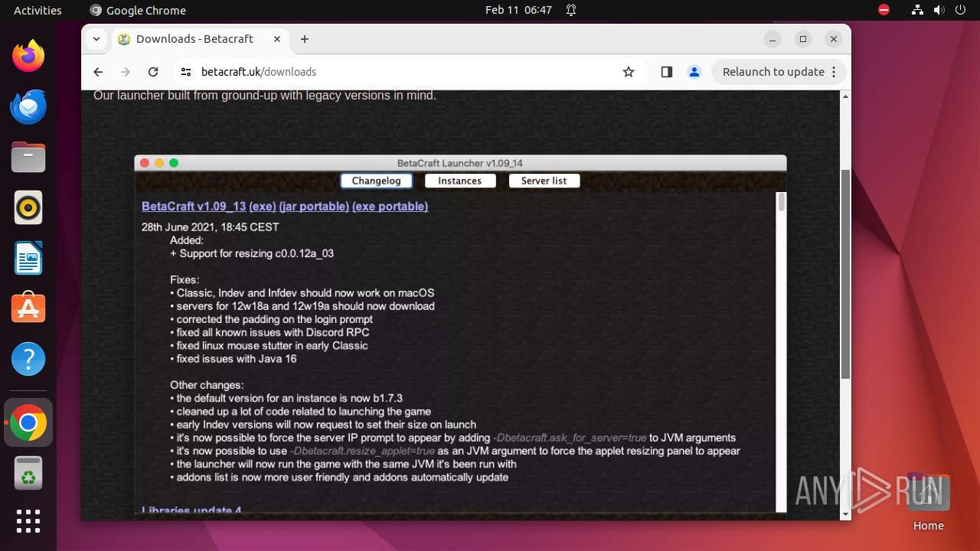The height and width of the screenshot is (551, 980).
Task: Reload the betacraft.uk page
Action: [153, 72]
